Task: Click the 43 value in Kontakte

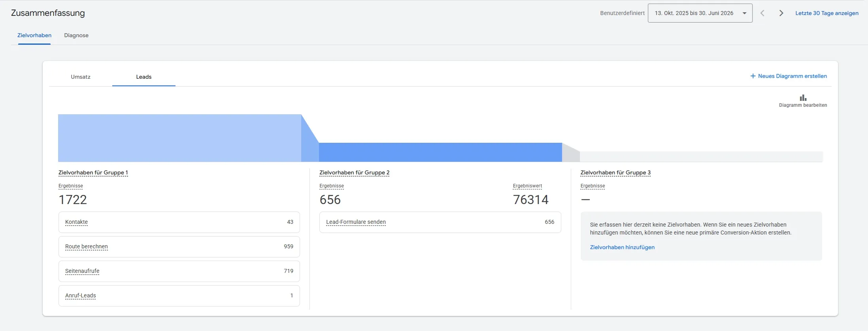Action: coord(290,222)
